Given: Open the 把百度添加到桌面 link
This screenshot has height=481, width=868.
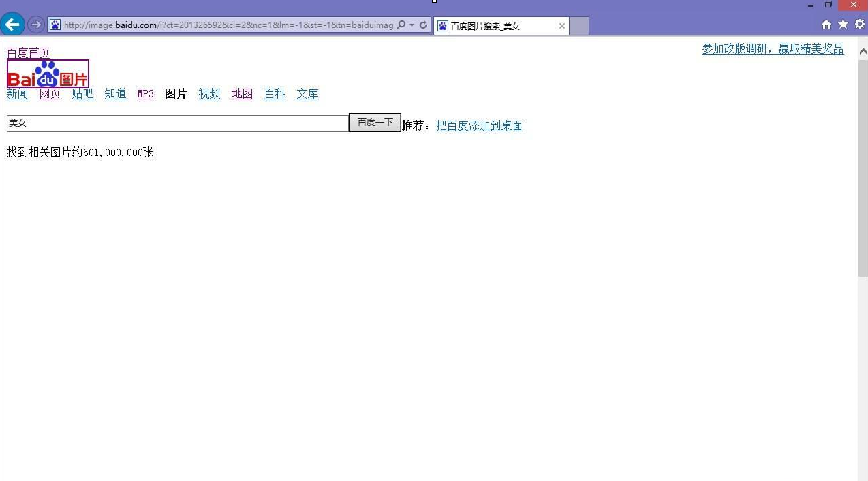Looking at the screenshot, I should [x=479, y=125].
